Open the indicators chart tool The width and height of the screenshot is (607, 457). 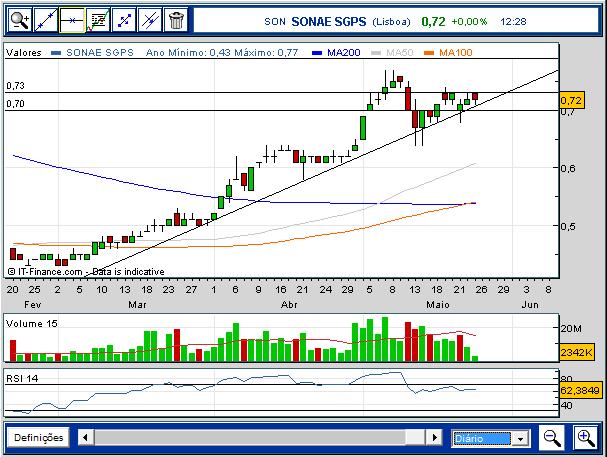[x=98, y=20]
